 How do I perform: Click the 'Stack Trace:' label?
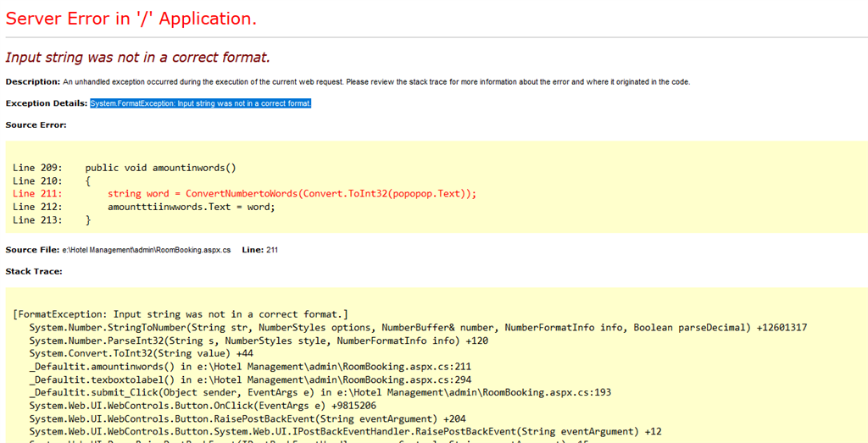[x=34, y=272]
